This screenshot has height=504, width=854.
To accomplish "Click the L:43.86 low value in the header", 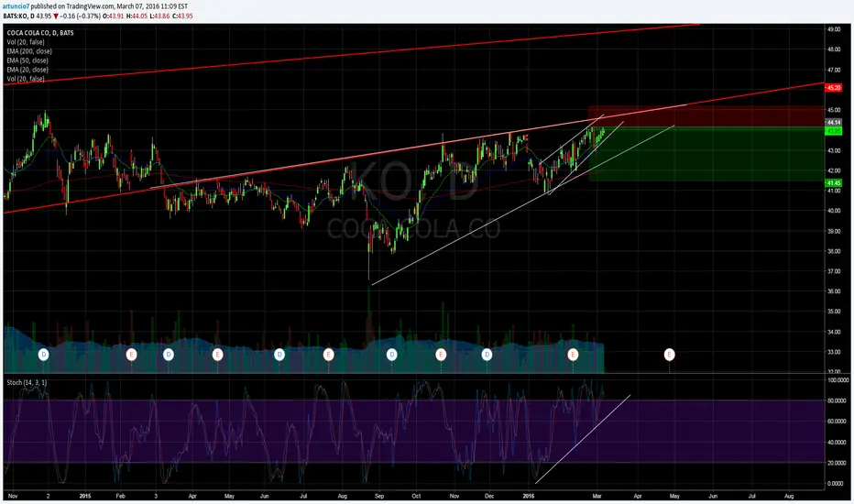I will coord(159,16).
